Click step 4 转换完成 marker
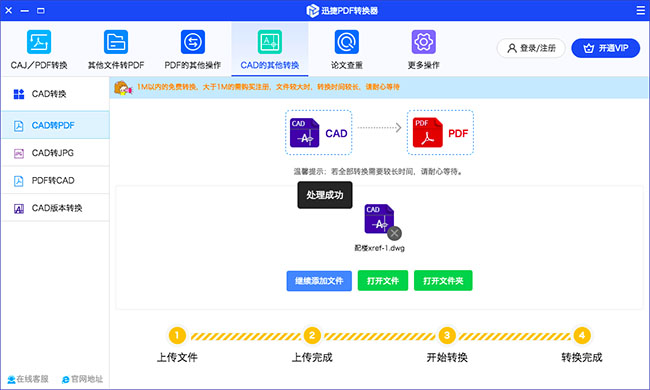The image size is (650, 390). coord(582,335)
